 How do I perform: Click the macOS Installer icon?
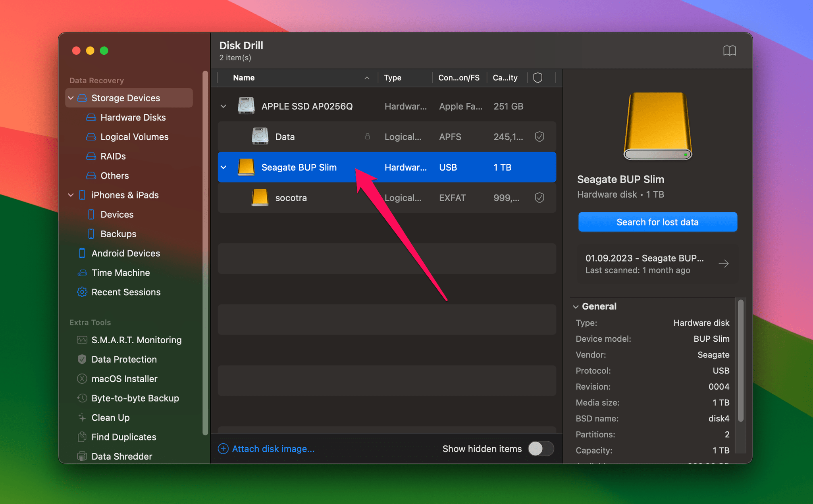(81, 379)
